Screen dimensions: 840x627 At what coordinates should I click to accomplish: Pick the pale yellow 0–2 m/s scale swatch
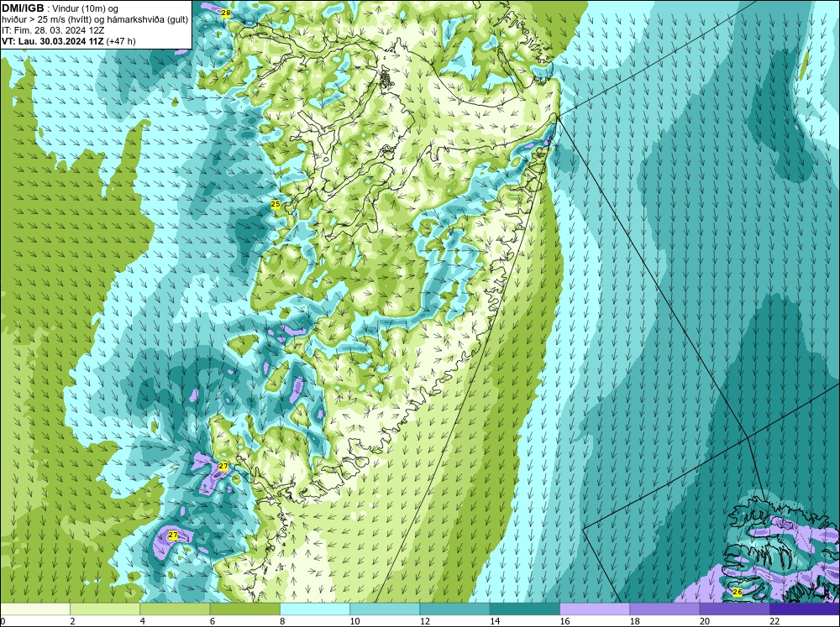click(x=34, y=609)
